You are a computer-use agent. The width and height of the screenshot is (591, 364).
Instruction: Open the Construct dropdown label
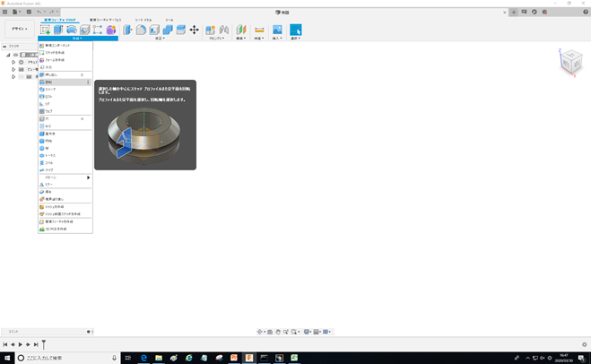pos(241,39)
